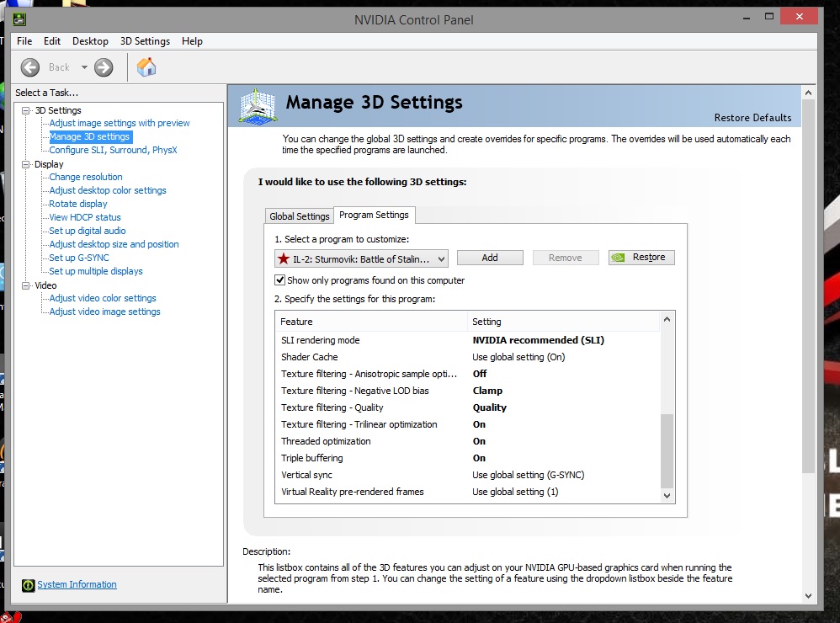840x623 pixels.
Task: Select 'Virtual Reality pre-rendered frames' row
Action: click(468, 492)
